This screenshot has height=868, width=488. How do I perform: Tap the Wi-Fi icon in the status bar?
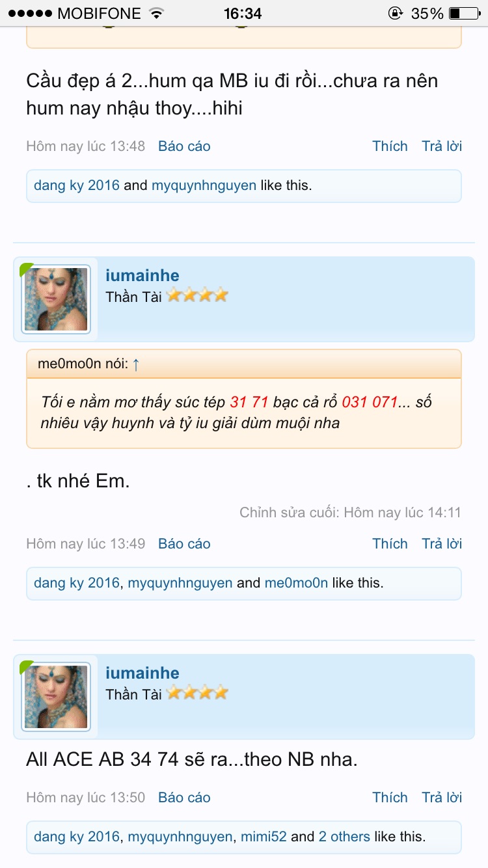point(156,13)
